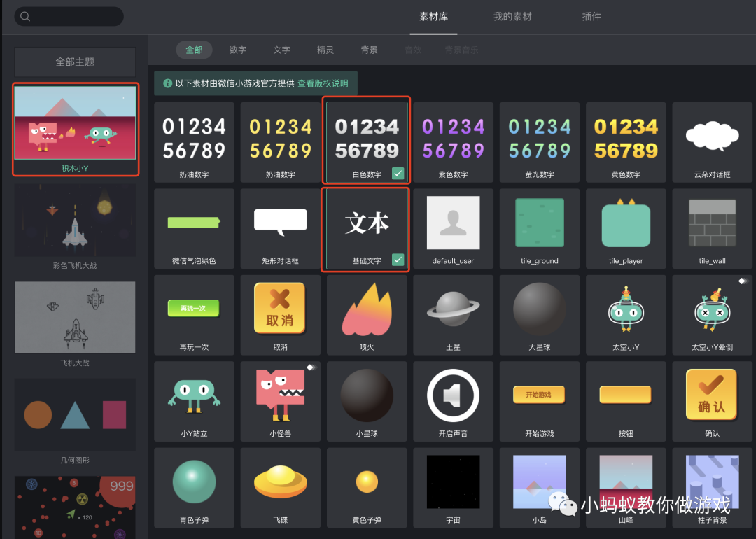The image size is (756, 539).
Task: Open the 我的素材 tab
Action: (512, 16)
